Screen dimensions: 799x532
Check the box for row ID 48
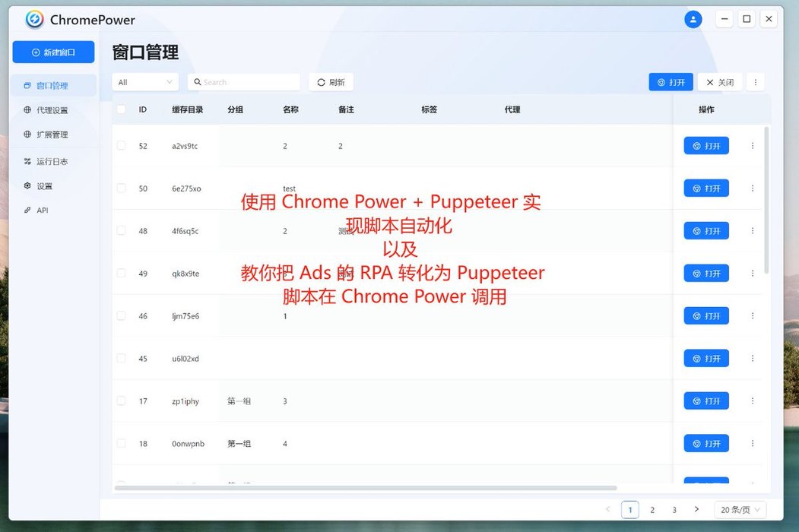tap(122, 231)
